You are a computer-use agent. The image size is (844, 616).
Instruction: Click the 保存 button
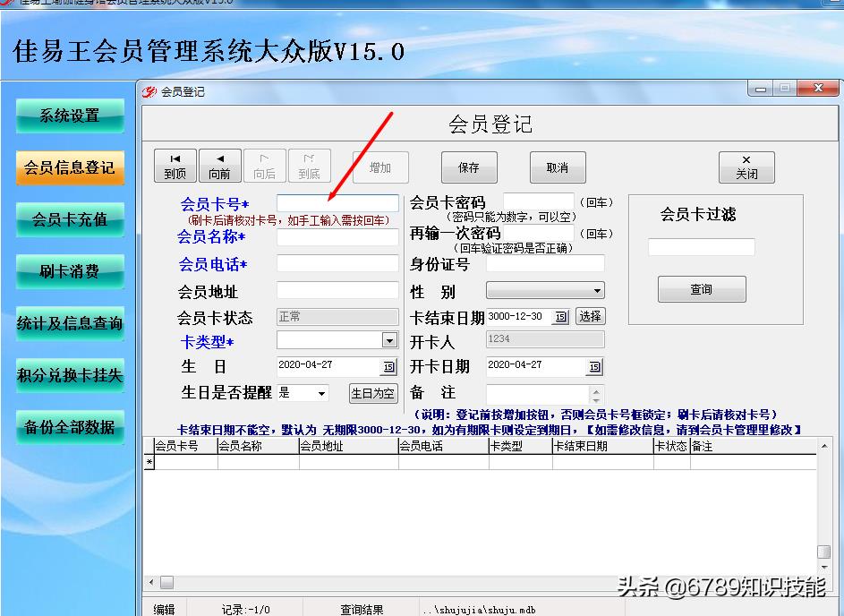click(x=468, y=167)
